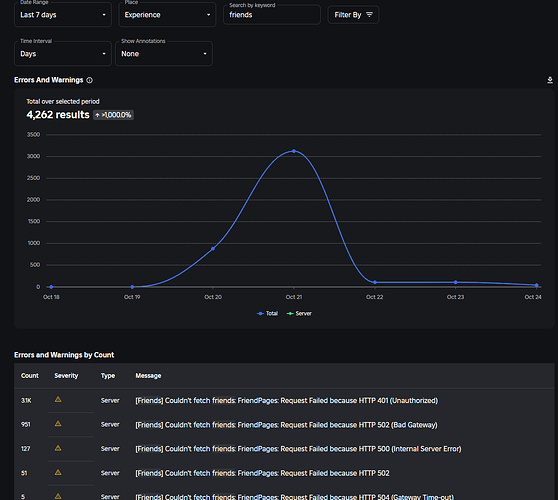This screenshot has width=558, height=500.
Task: Open the Show Annotations dropdown
Action: pyautogui.click(x=164, y=54)
